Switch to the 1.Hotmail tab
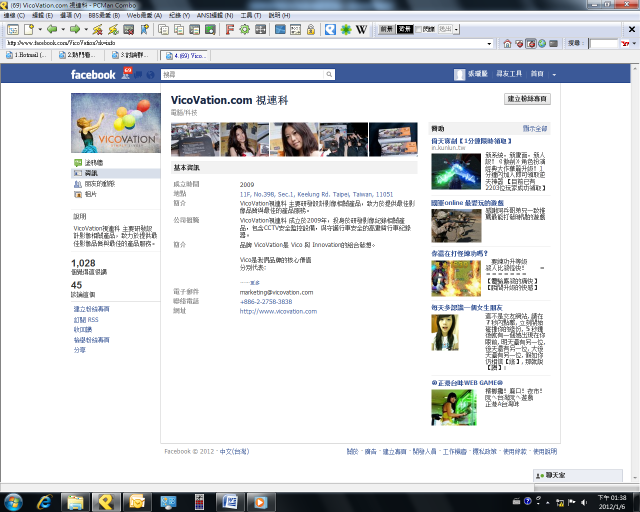The image size is (640, 512). (x=27, y=55)
